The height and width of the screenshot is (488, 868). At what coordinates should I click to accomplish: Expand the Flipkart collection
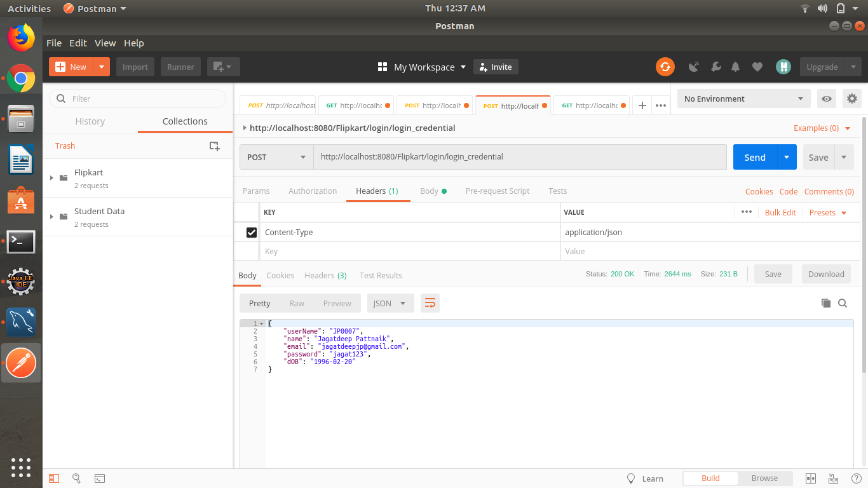(51, 178)
